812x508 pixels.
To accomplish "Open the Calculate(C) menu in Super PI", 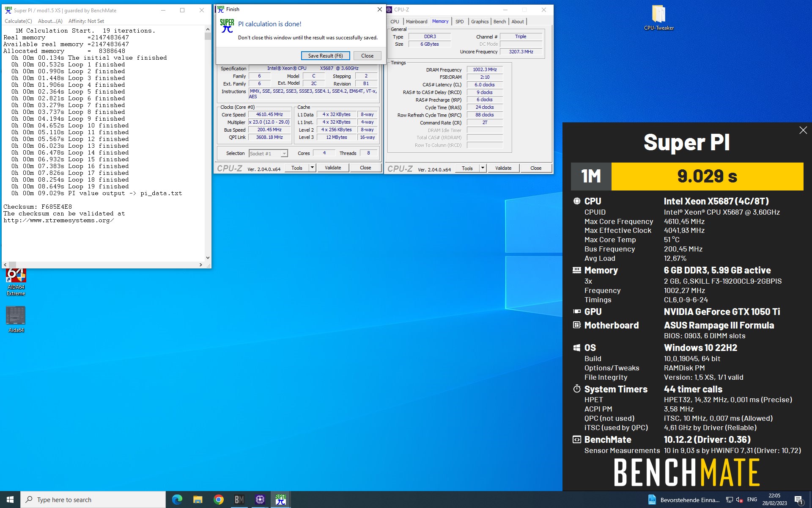I will [18, 21].
